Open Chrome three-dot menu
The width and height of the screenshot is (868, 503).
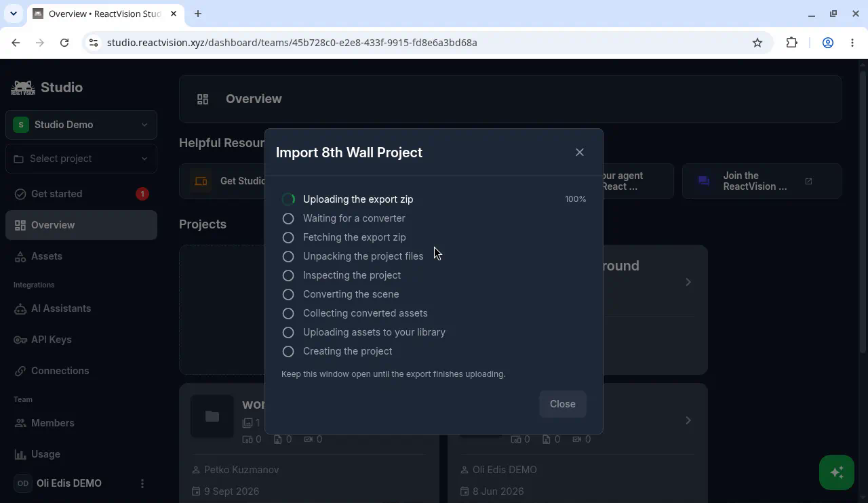[x=852, y=43]
